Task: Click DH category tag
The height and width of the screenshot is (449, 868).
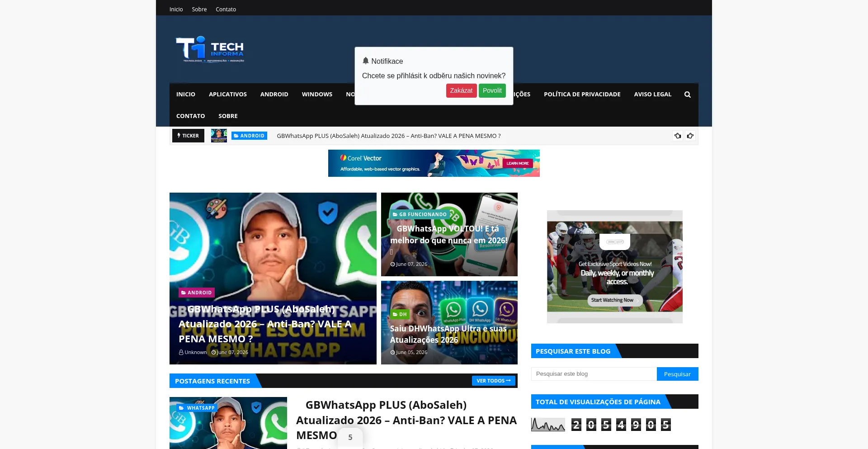Action: [x=400, y=314]
